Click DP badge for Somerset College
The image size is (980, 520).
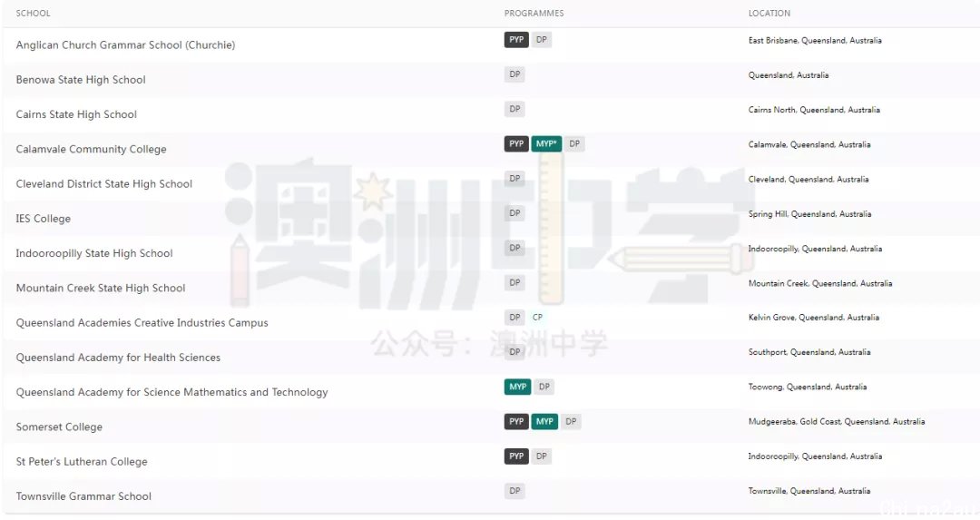[572, 422]
